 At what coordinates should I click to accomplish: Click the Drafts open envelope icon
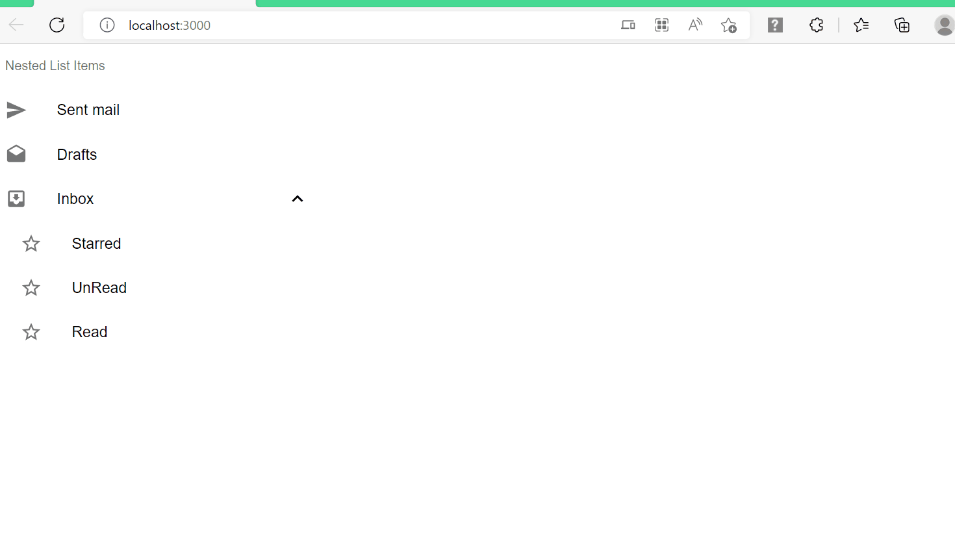16,154
